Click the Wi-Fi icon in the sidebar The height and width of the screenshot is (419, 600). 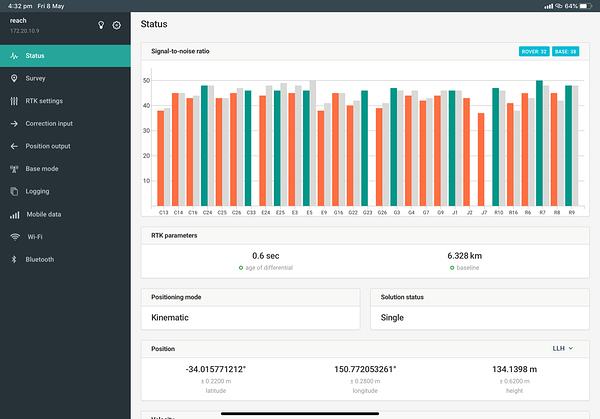point(15,237)
